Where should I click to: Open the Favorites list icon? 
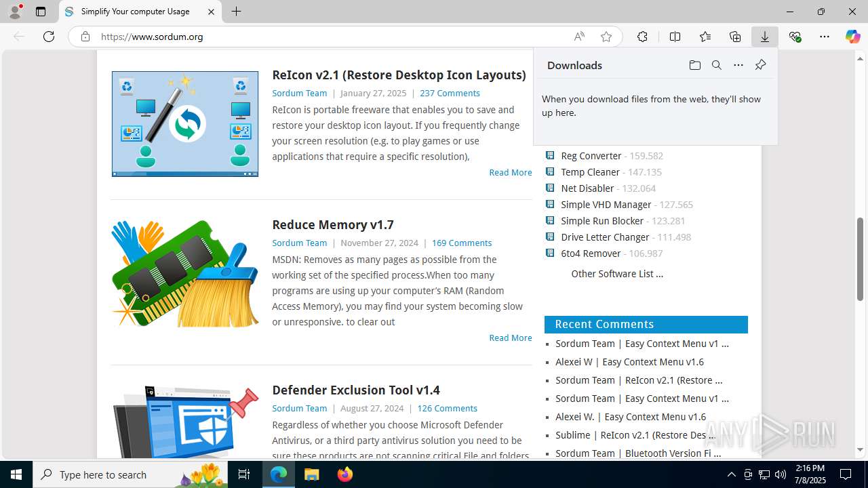click(705, 37)
